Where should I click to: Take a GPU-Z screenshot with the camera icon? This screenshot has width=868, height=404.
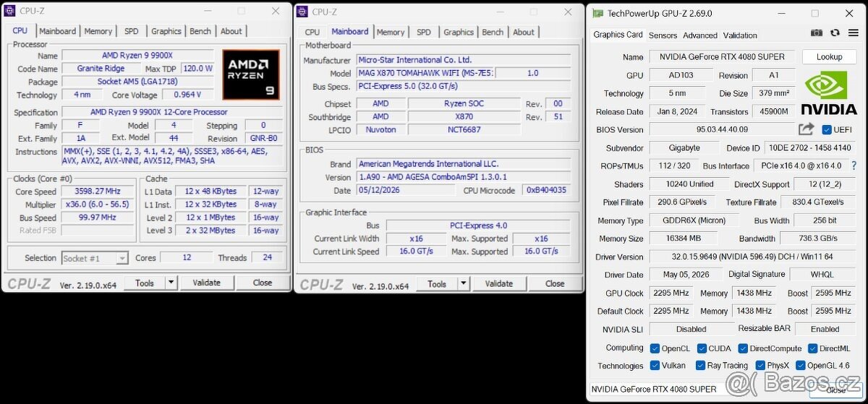pos(817,33)
